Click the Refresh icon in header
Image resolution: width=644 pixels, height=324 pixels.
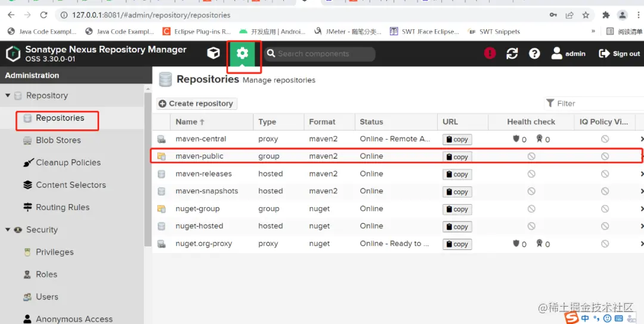[512, 54]
